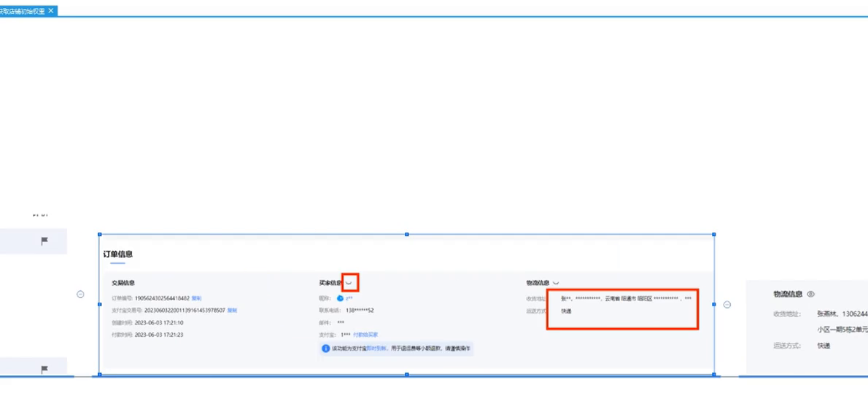The width and height of the screenshot is (868, 420).
Task: Click phone number 138******52
Action: [360, 311]
